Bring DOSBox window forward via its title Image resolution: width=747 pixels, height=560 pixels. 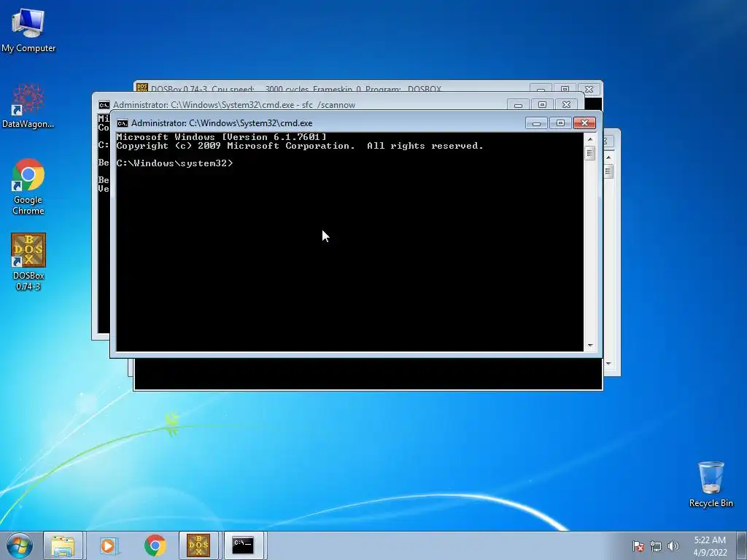click(x=296, y=88)
